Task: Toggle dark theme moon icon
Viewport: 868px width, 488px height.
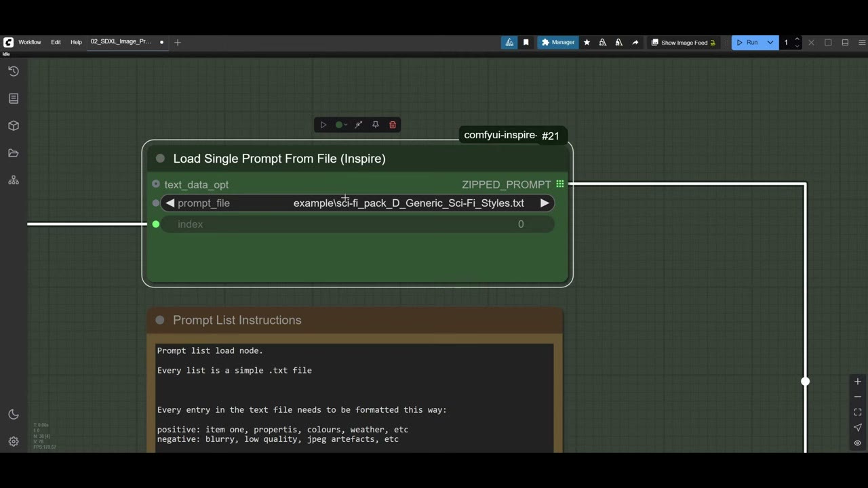Action: [14, 414]
